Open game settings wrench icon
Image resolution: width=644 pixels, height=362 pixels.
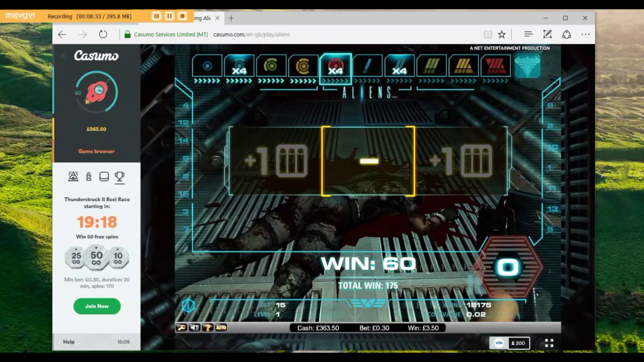182,328
